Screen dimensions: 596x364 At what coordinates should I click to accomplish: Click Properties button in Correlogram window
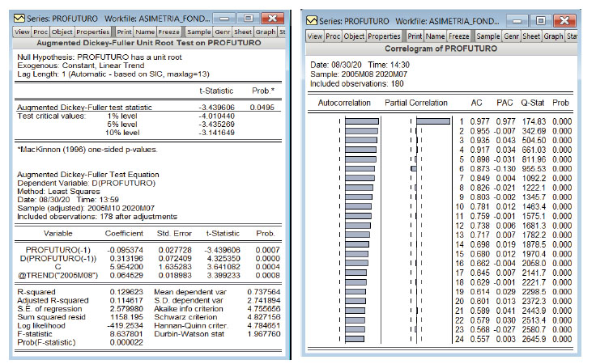pos(385,36)
